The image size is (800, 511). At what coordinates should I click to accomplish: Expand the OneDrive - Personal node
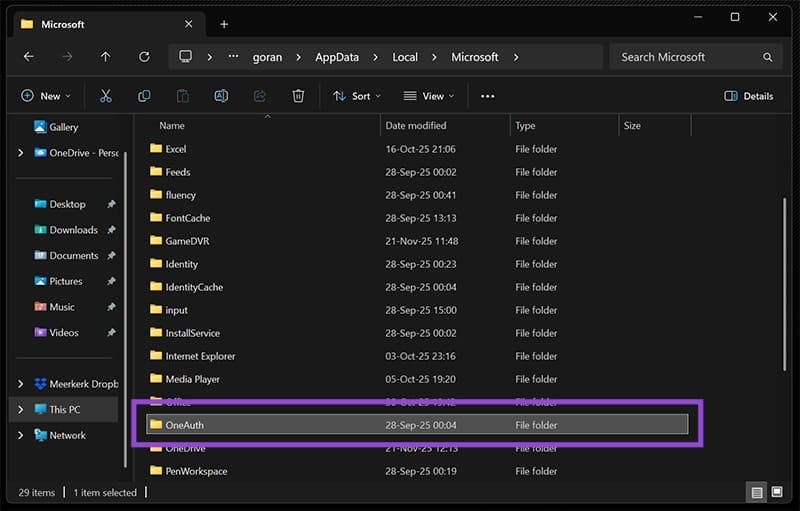(x=20, y=152)
